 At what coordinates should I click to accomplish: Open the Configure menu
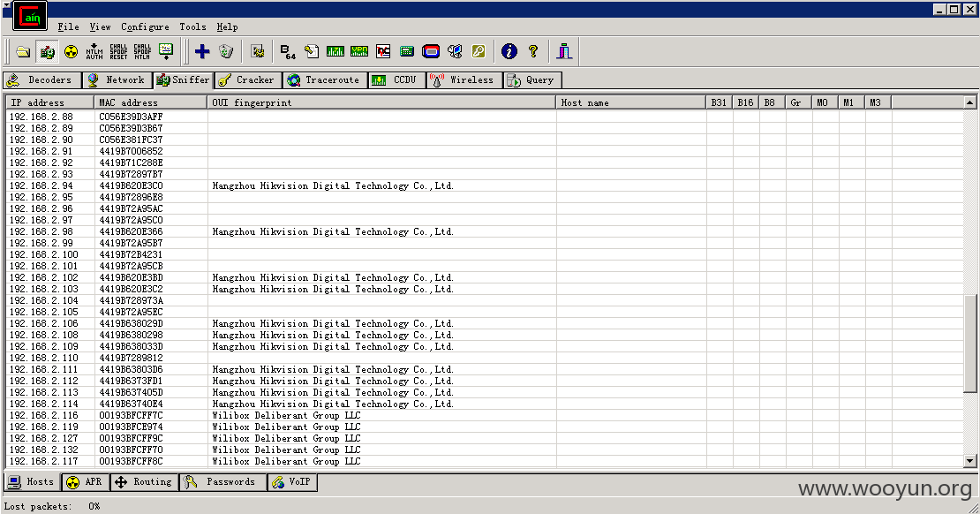coord(145,26)
